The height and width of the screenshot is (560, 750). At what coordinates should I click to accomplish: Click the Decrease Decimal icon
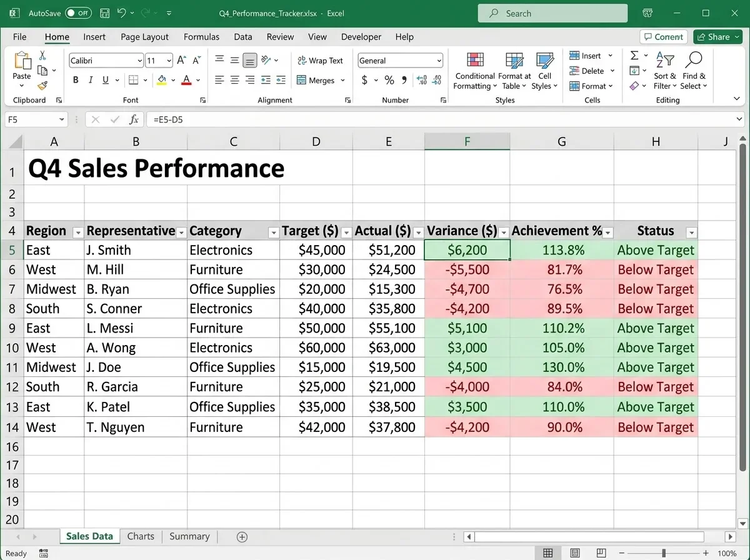[437, 80]
